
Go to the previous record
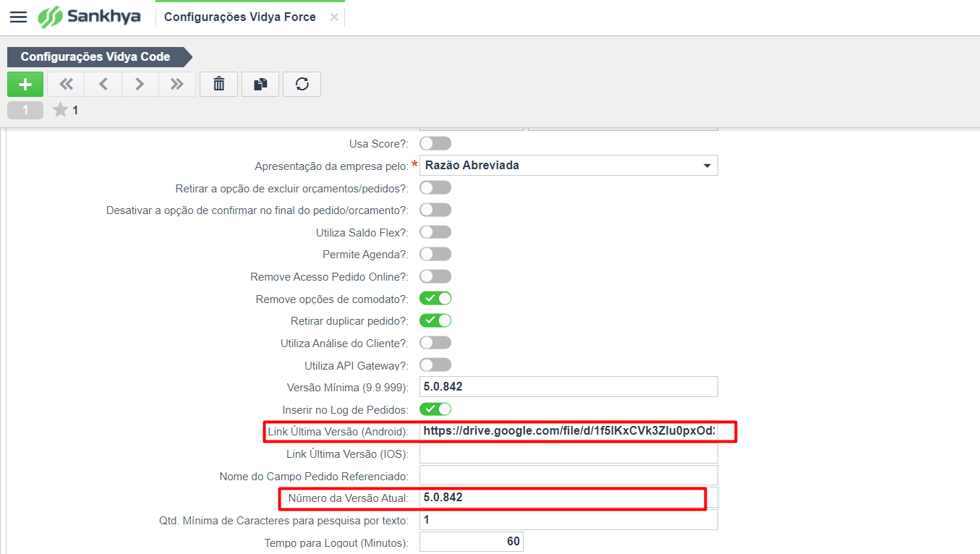pos(103,84)
